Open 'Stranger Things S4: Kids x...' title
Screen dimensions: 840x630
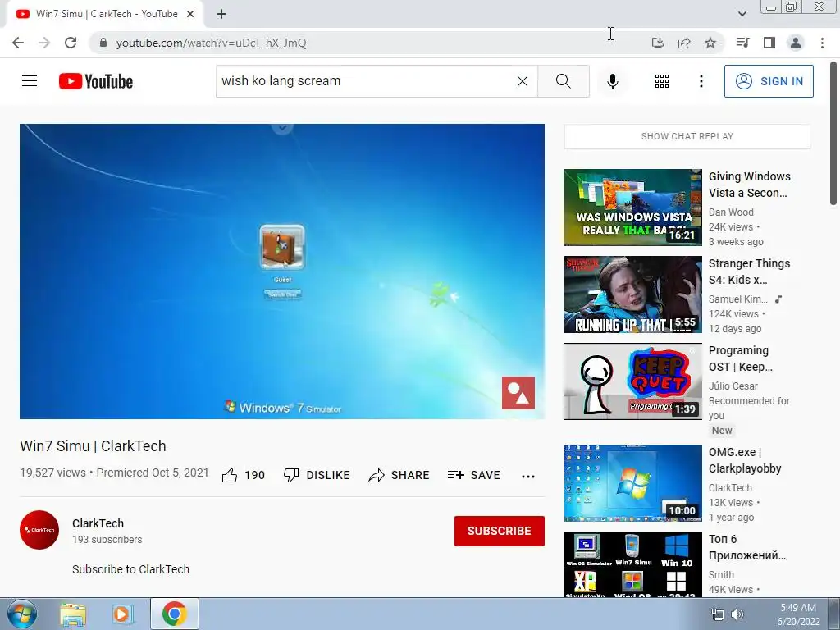tap(749, 271)
